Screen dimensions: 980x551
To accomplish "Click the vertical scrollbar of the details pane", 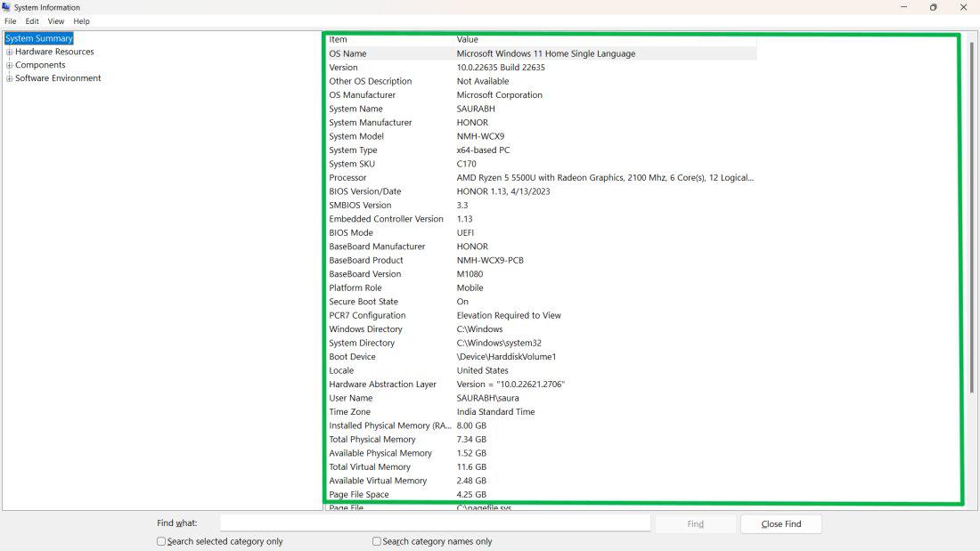I will point(972,219).
